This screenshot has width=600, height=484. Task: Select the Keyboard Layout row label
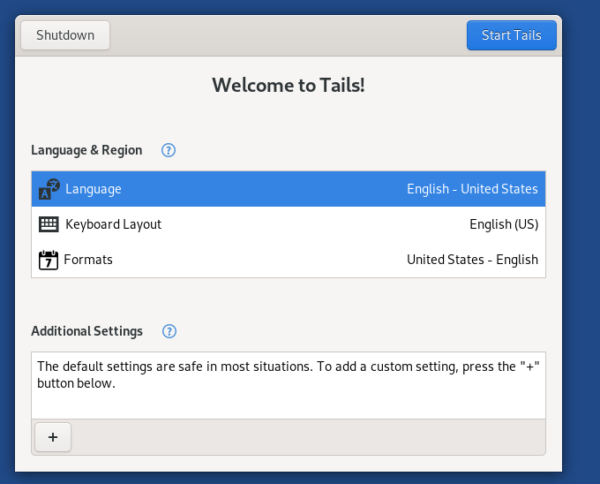click(113, 224)
